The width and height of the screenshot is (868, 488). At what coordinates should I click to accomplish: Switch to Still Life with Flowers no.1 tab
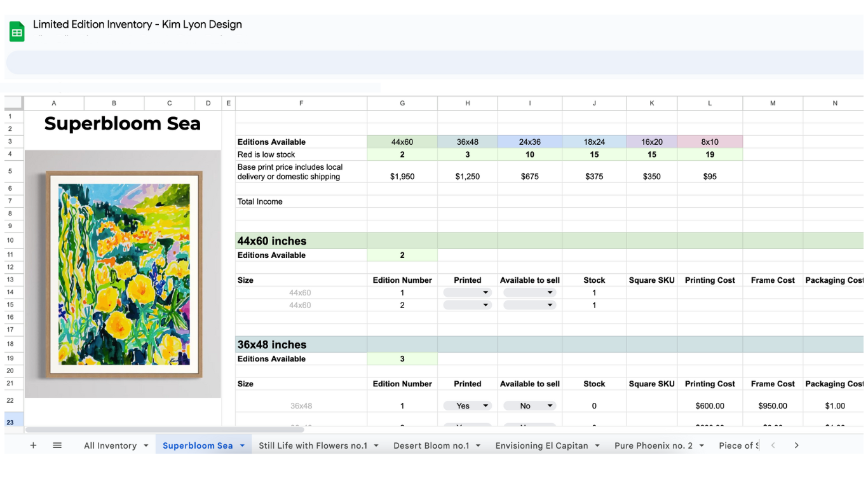[x=313, y=445]
